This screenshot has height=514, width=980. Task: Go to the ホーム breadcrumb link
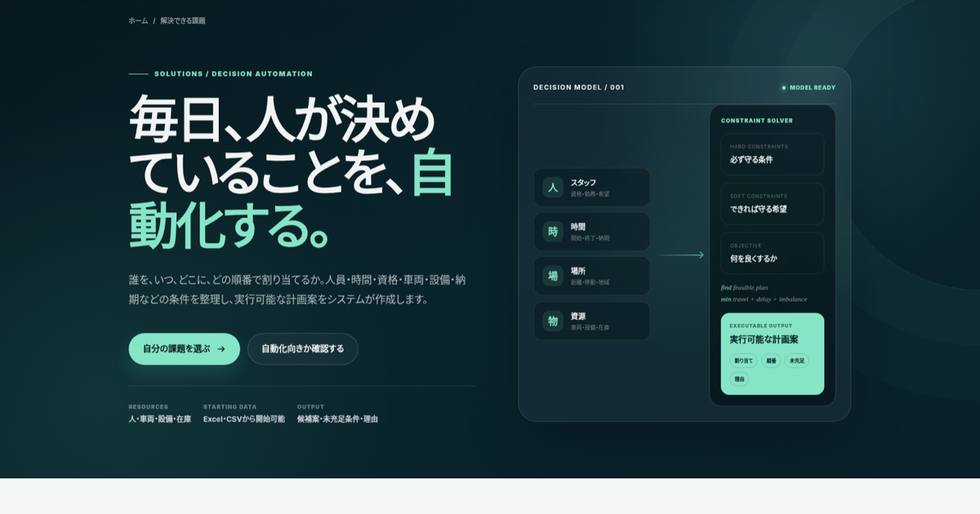click(138, 20)
